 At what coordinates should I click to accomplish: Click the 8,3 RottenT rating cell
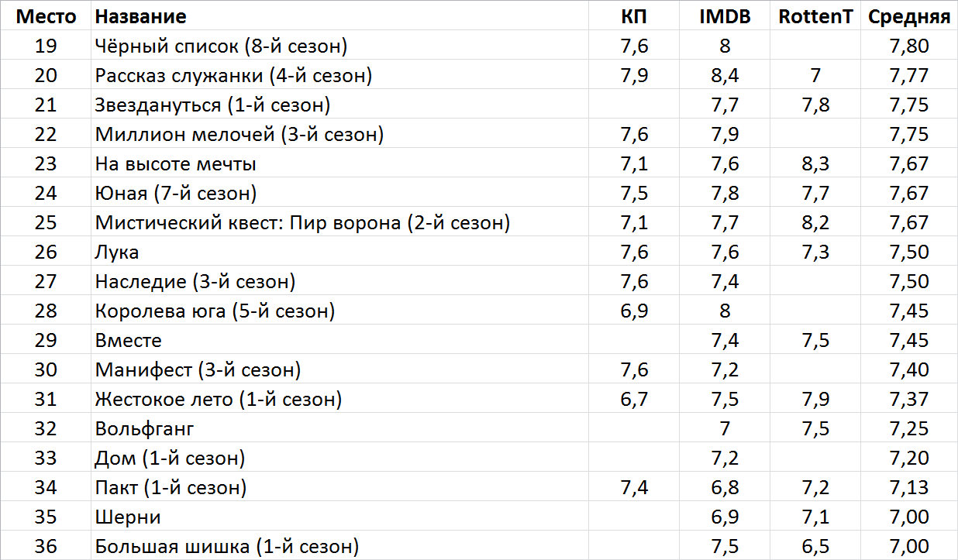pos(816,164)
